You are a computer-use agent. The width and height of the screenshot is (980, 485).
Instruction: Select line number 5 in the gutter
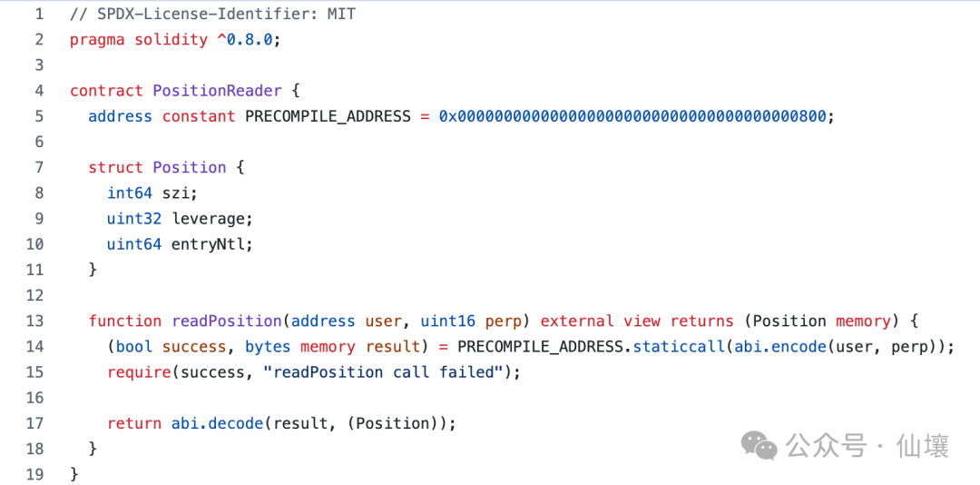coord(39,116)
